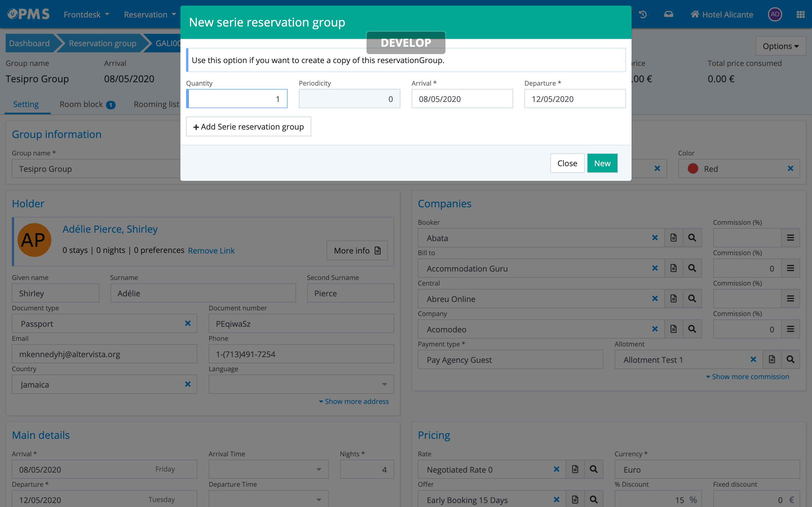Expand Show more address
812x507 pixels.
(354, 401)
